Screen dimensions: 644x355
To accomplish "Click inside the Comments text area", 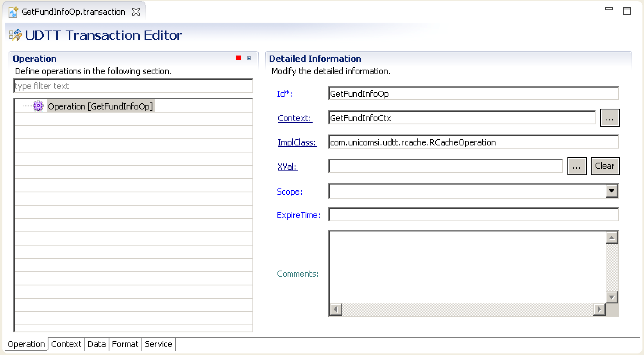I will point(467,267).
